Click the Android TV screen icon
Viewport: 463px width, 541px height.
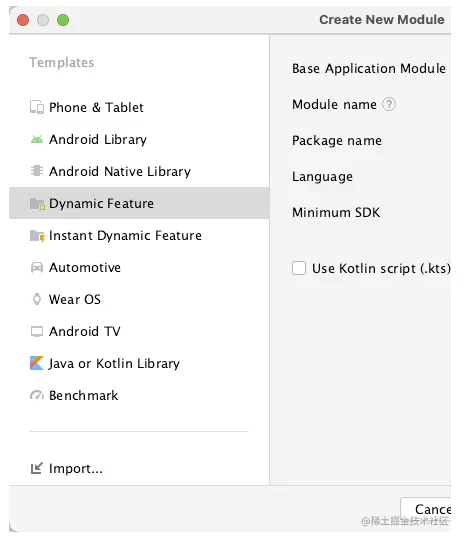(37, 332)
